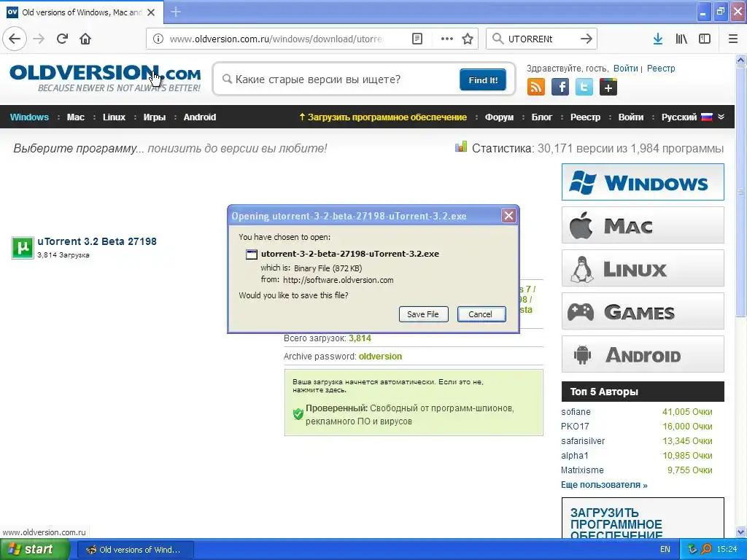Bookmark this page with the star icon
The image size is (747, 560).
pos(468,39)
